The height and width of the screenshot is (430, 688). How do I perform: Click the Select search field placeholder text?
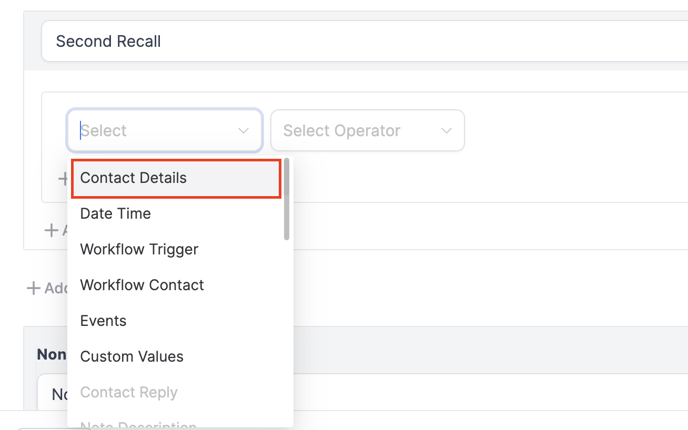click(104, 131)
